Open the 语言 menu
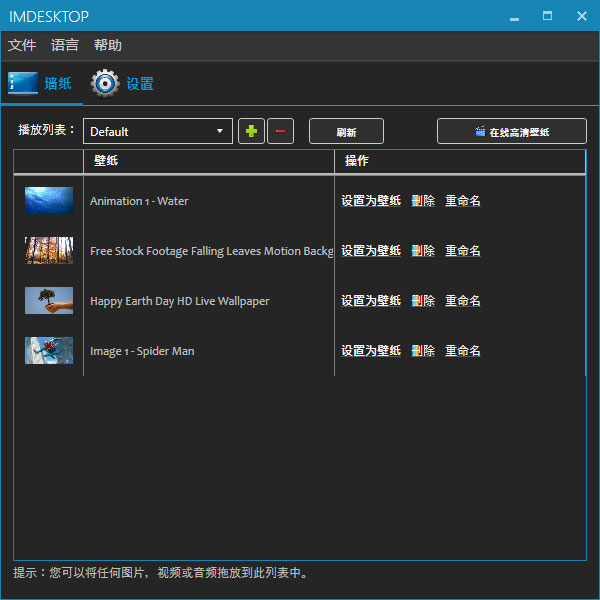Image resolution: width=600 pixels, height=600 pixels. [65, 45]
